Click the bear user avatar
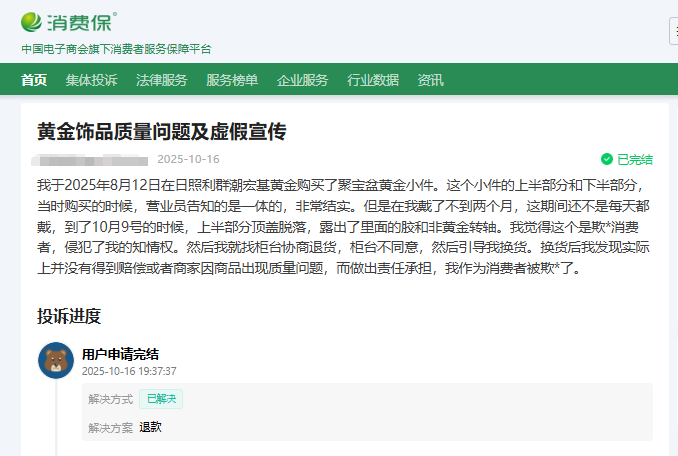Image resolution: width=678 pixels, height=456 pixels. [x=56, y=361]
